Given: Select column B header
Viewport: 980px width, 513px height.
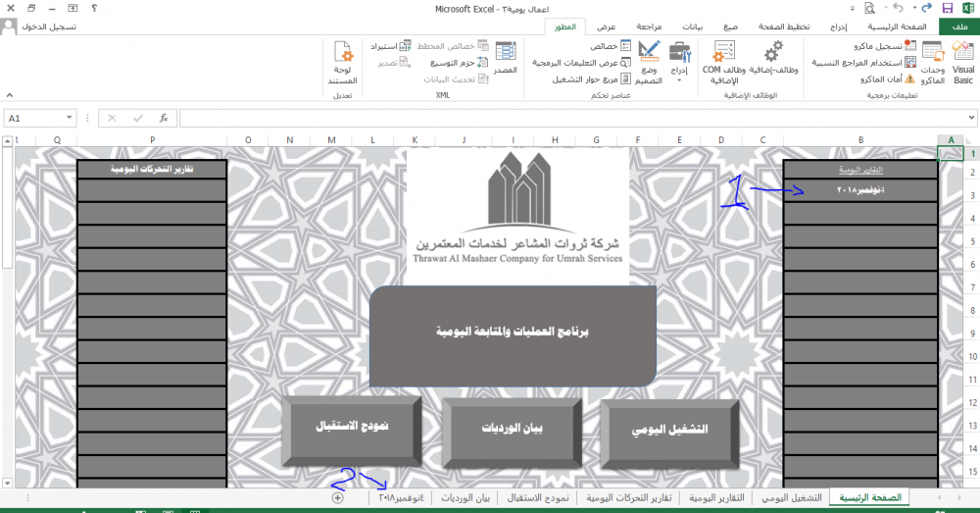Looking at the screenshot, I should (860, 140).
